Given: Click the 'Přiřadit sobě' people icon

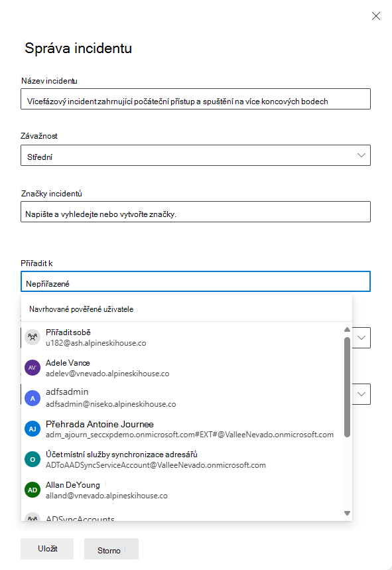Looking at the screenshot, I should [x=33, y=337].
